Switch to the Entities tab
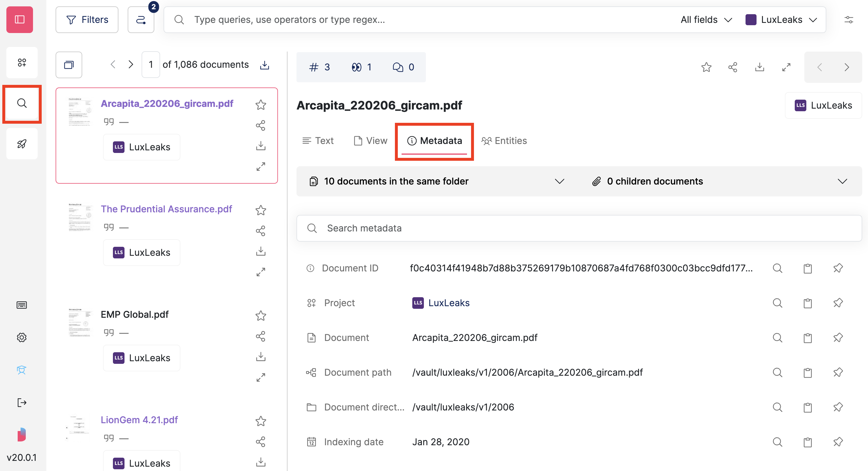868x471 pixels. (504, 140)
